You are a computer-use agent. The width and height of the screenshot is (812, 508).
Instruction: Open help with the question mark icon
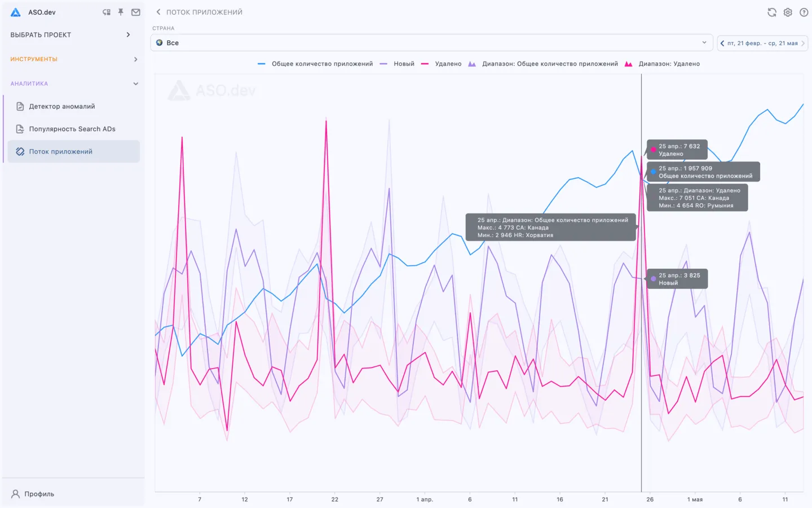coord(804,12)
